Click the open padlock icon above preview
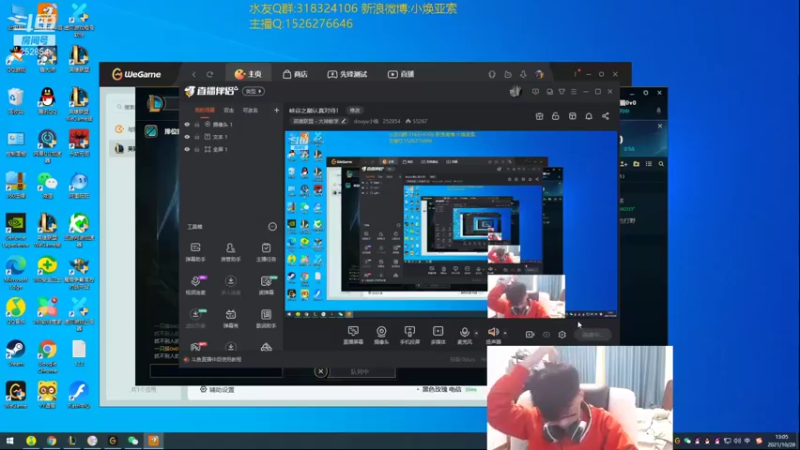Screen dimensions: 800x450 coord(556,116)
